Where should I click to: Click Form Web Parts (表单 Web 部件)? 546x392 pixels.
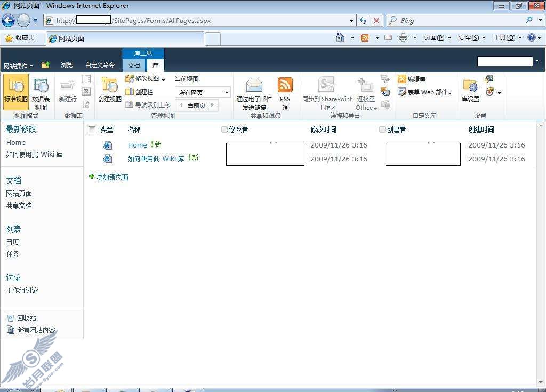pyautogui.click(x=424, y=92)
